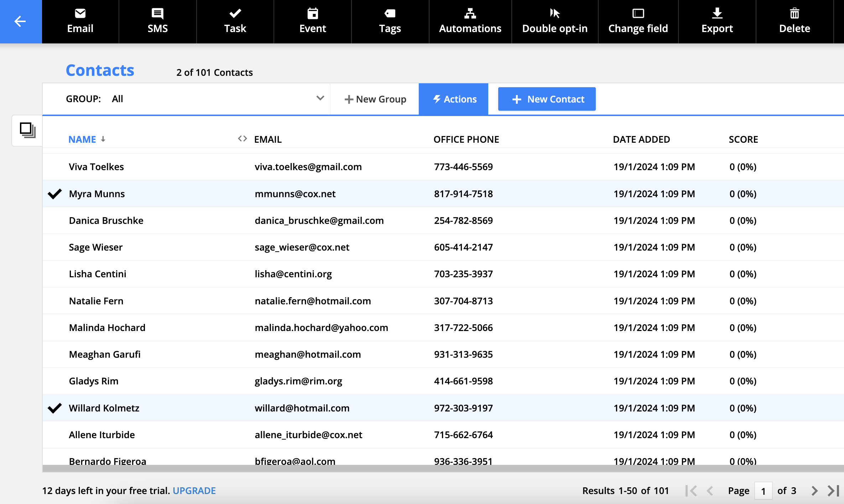Trigger Double opt-in action
The width and height of the screenshot is (844, 504).
coord(555,21)
